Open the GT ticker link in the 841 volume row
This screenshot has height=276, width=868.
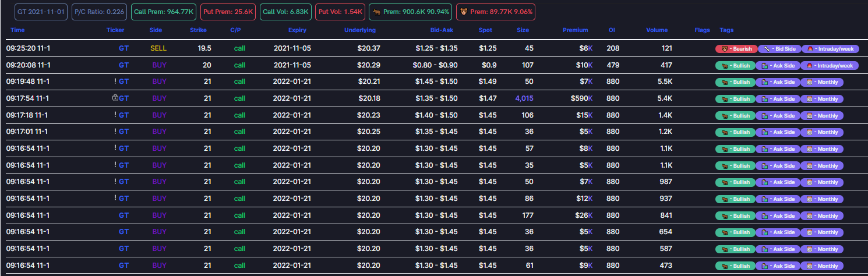tap(124, 215)
